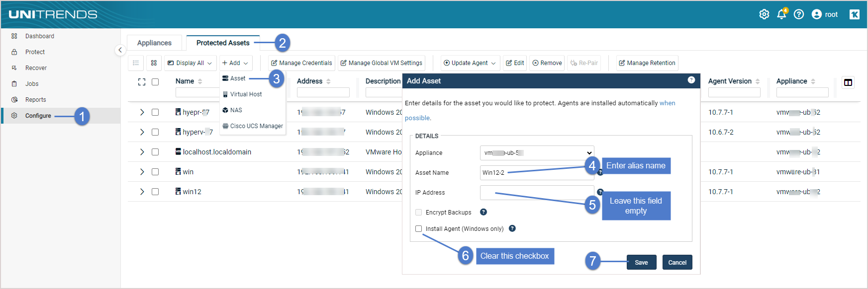Open Appliance select dropdown in dialog

(x=537, y=153)
